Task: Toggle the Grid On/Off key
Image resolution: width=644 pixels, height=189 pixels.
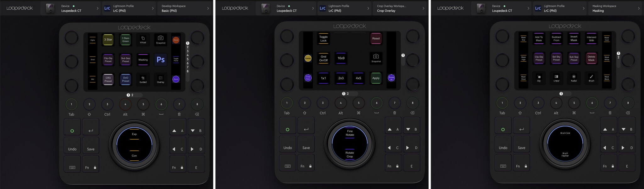Action: (x=323, y=58)
